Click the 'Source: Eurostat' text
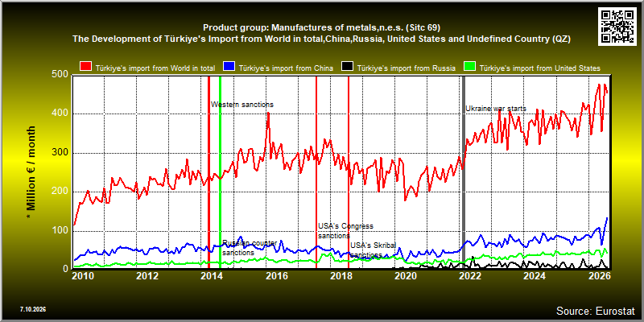 (596, 311)
